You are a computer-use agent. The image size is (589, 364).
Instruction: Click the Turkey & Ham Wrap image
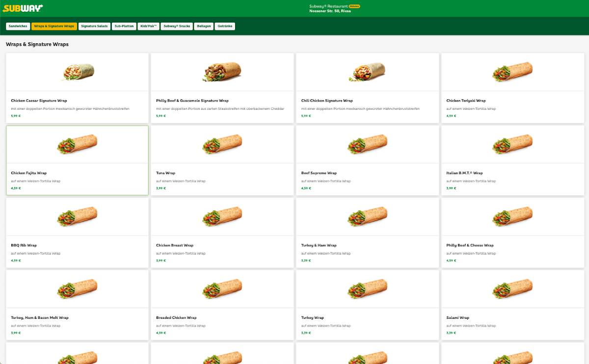[368, 216]
